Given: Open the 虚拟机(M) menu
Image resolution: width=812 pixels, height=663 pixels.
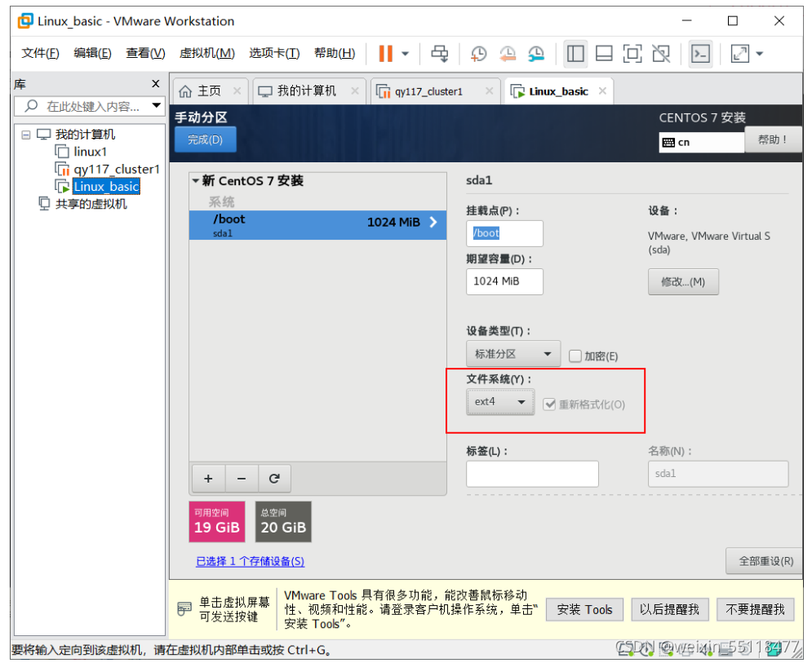Looking at the screenshot, I should point(207,53).
